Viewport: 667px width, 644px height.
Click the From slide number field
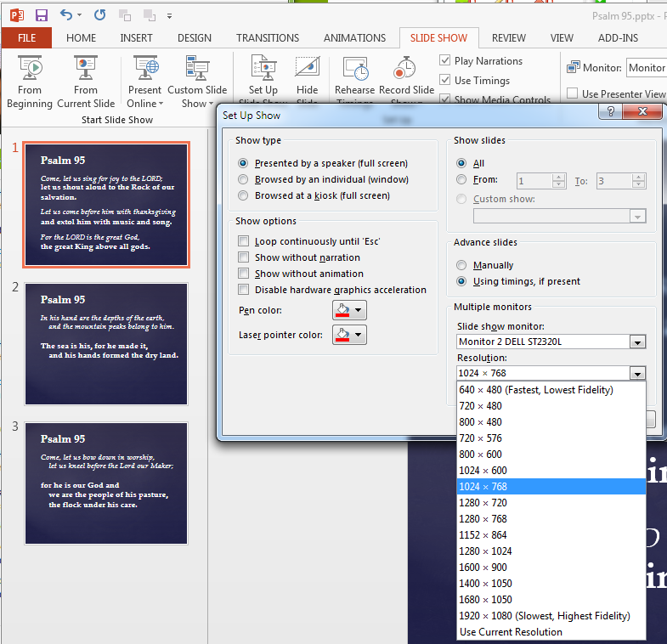pos(534,181)
